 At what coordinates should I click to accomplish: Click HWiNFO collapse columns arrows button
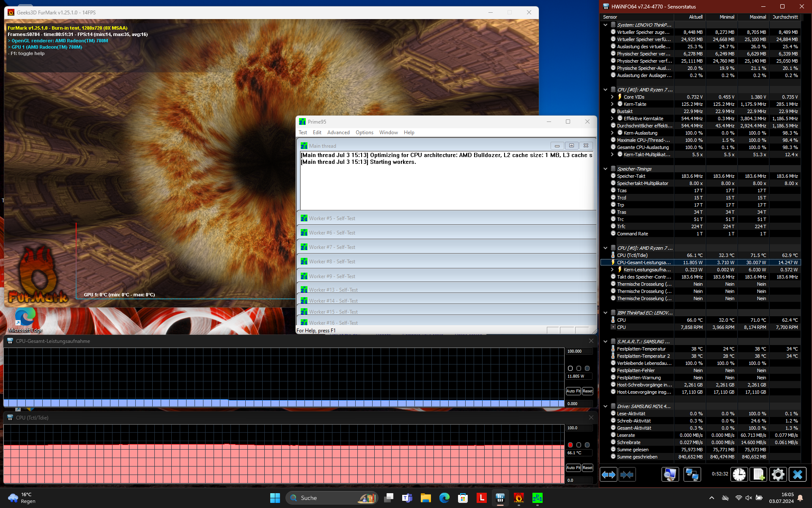click(x=627, y=475)
